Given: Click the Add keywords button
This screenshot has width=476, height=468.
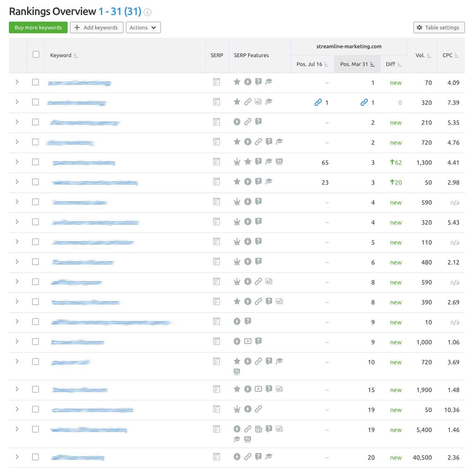Looking at the screenshot, I should [x=96, y=27].
